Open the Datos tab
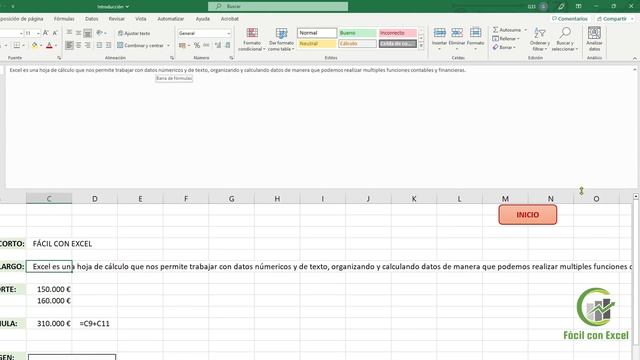The image size is (640, 360). pos(91,19)
